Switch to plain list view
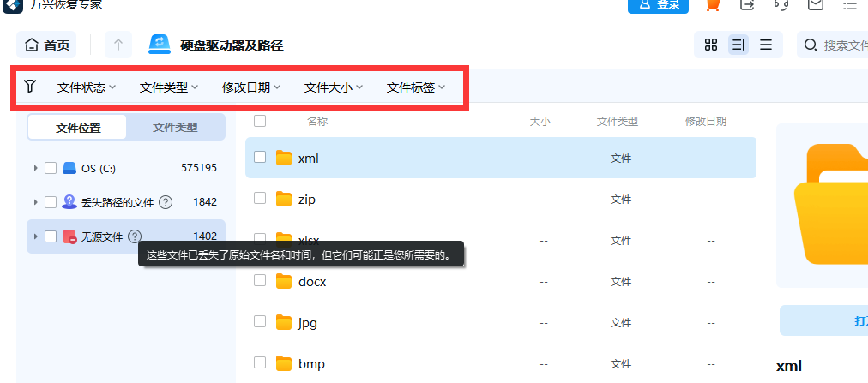This screenshot has height=383, width=868. 766,45
